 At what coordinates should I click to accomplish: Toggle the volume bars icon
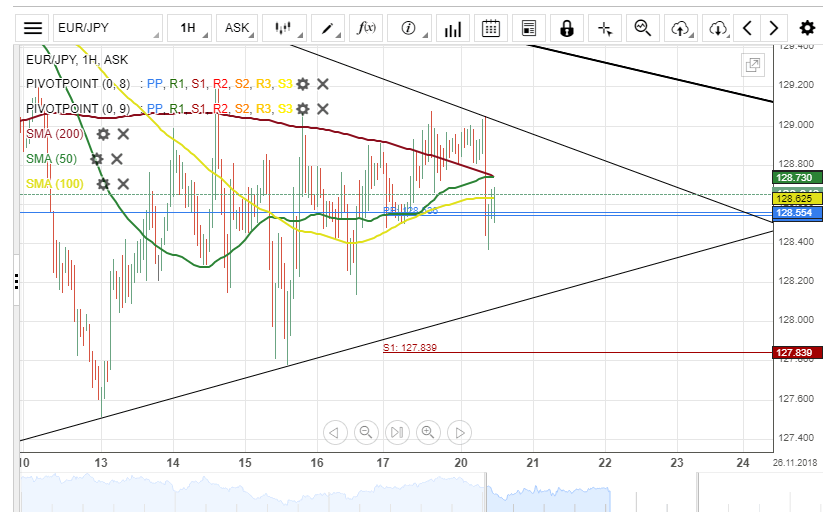(453, 28)
